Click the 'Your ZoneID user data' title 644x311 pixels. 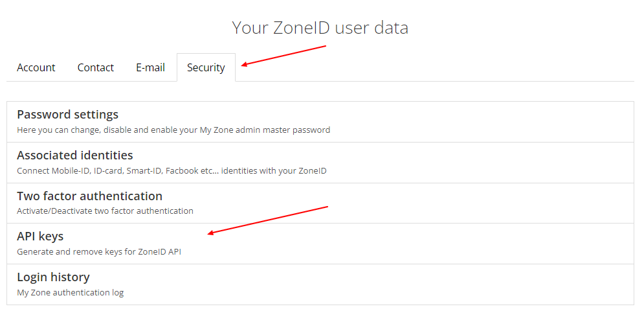pos(320,28)
